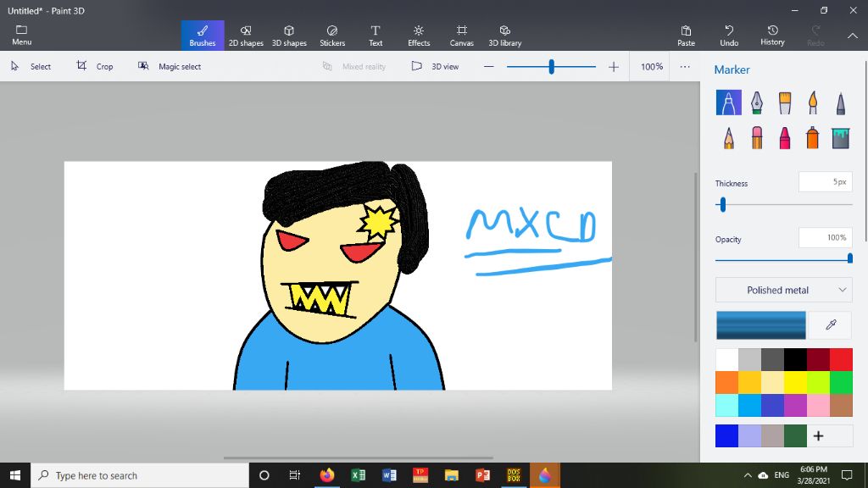The height and width of the screenshot is (488, 868).
Task: Select the Oil brush
Action: pos(785,103)
